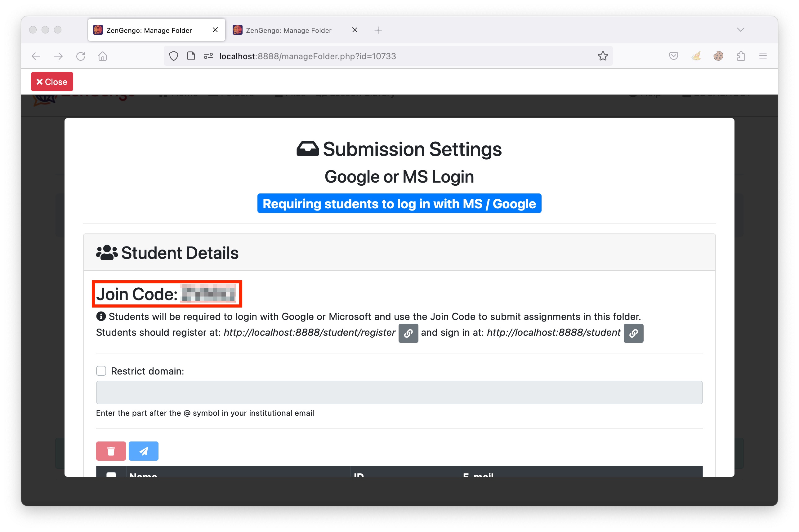Screen dimensions: 799x532
Task: Switch to the second ZenGengo Manage Folder tab
Action: click(x=288, y=30)
